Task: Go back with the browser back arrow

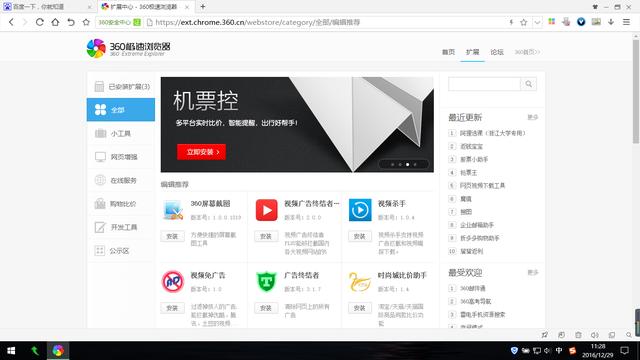Action: pos(11,22)
